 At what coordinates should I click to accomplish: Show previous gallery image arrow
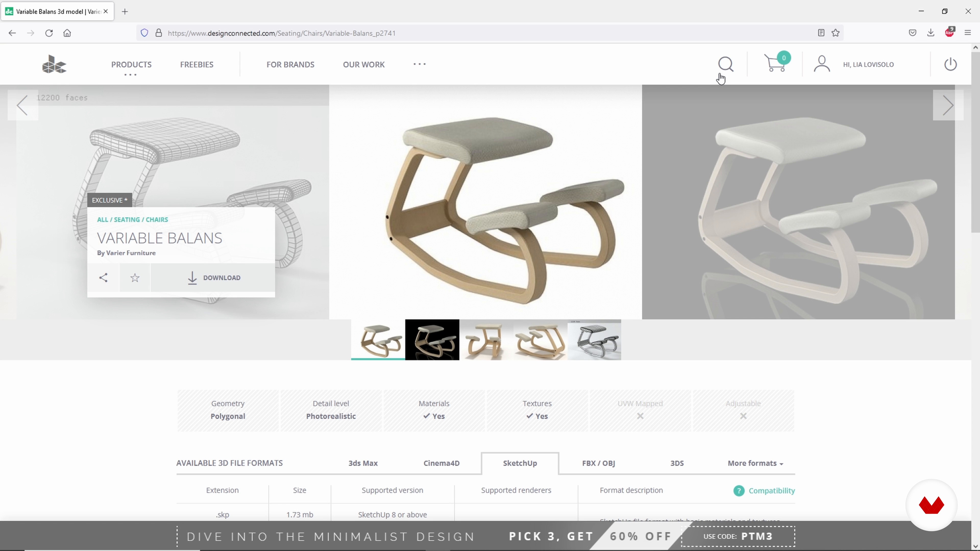point(22,105)
